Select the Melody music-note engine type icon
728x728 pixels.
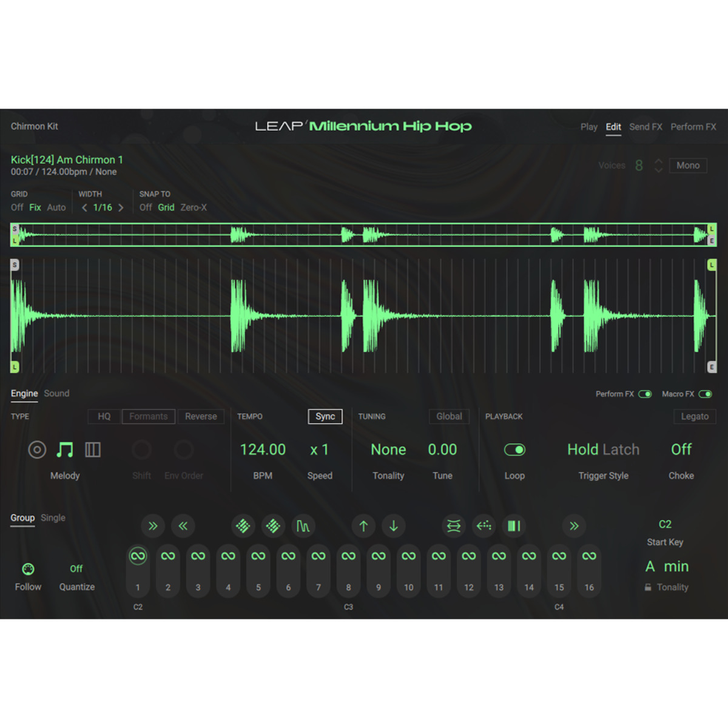65,450
